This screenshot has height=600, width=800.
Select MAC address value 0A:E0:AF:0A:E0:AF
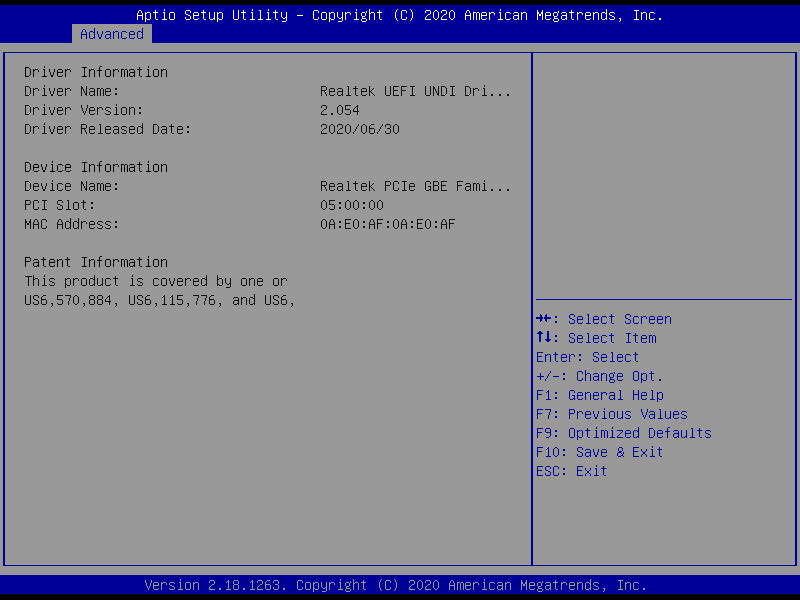point(388,224)
